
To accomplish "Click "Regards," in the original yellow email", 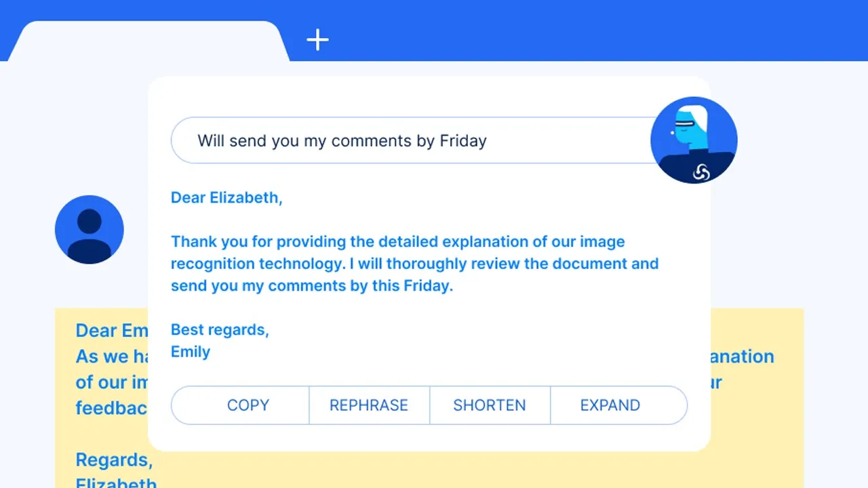I will (x=114, y=460).
